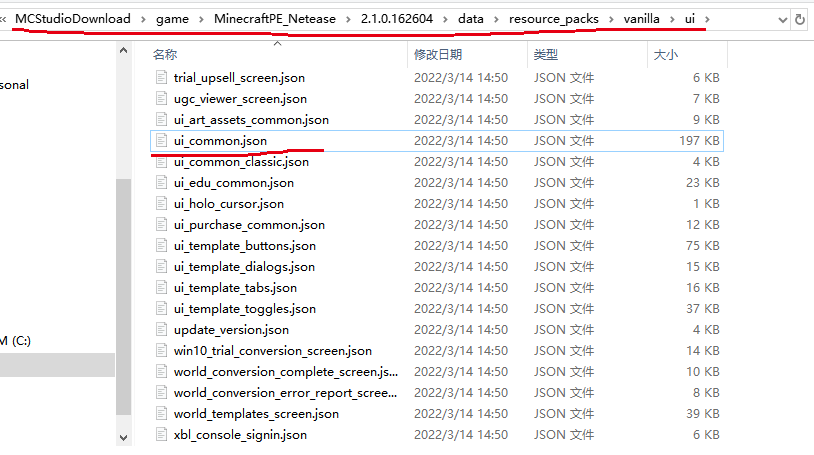Click the navigation pane scroll down arrow

124,438
